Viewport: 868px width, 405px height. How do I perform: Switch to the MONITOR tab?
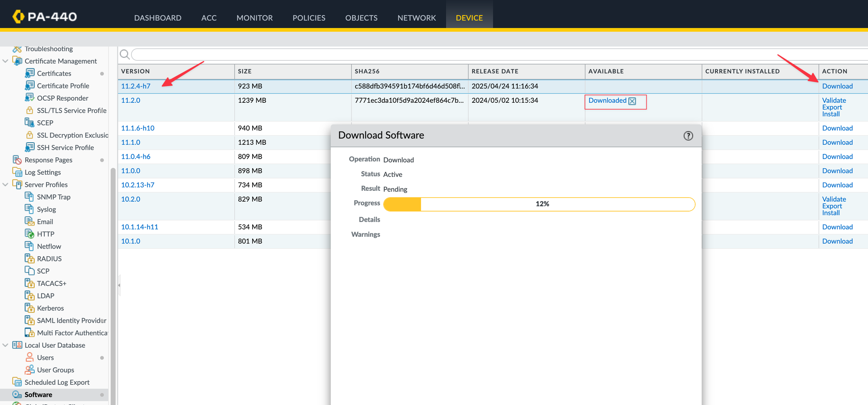click(255, 18)
